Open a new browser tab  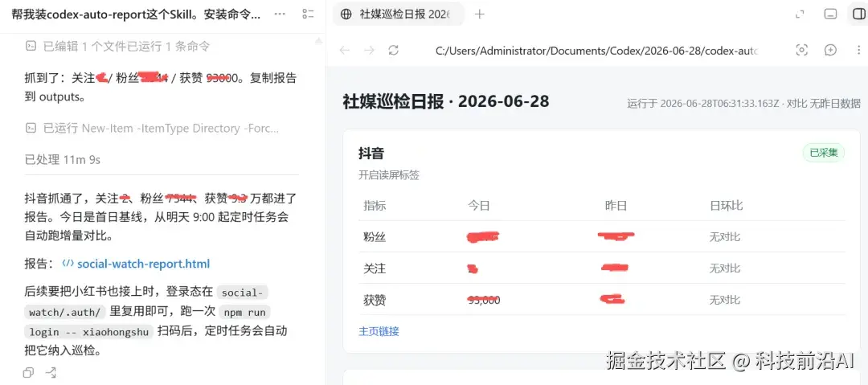(479, 14)
